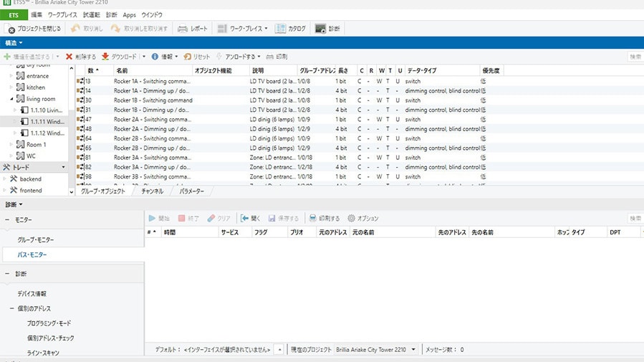This screenshot has width=644, height=362.
Task: Click the Reset (リセット) icon
Action: 188,57
